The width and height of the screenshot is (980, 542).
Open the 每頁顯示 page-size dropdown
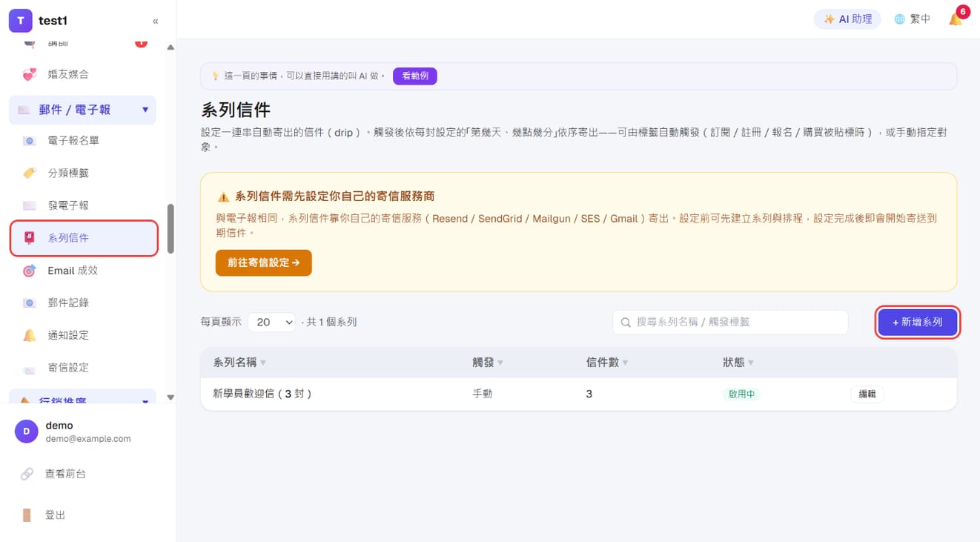[271, 323]
